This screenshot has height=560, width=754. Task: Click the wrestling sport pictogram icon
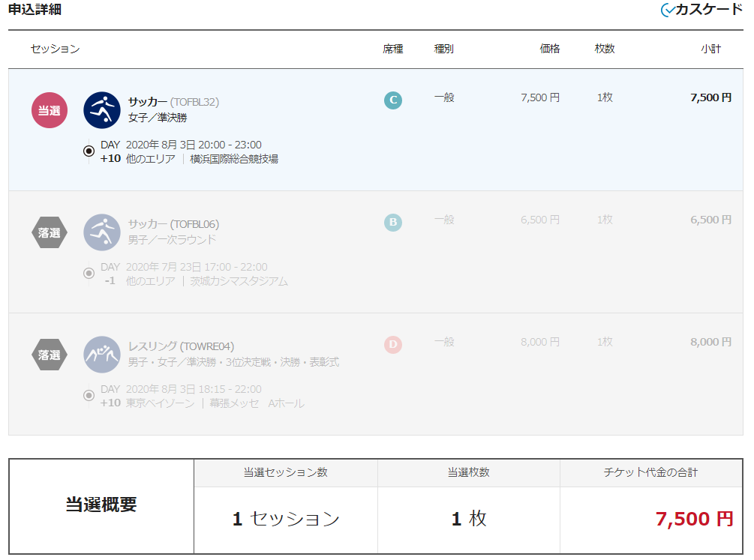click(102, 355)
